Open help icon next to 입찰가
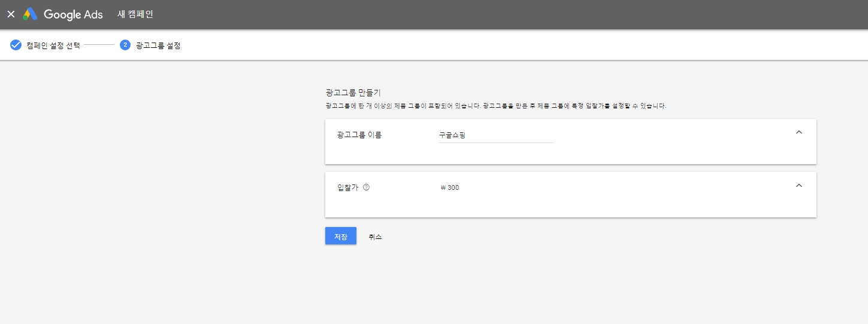Image resolution: width=868 pixels, height=324 pixels. 367,187
